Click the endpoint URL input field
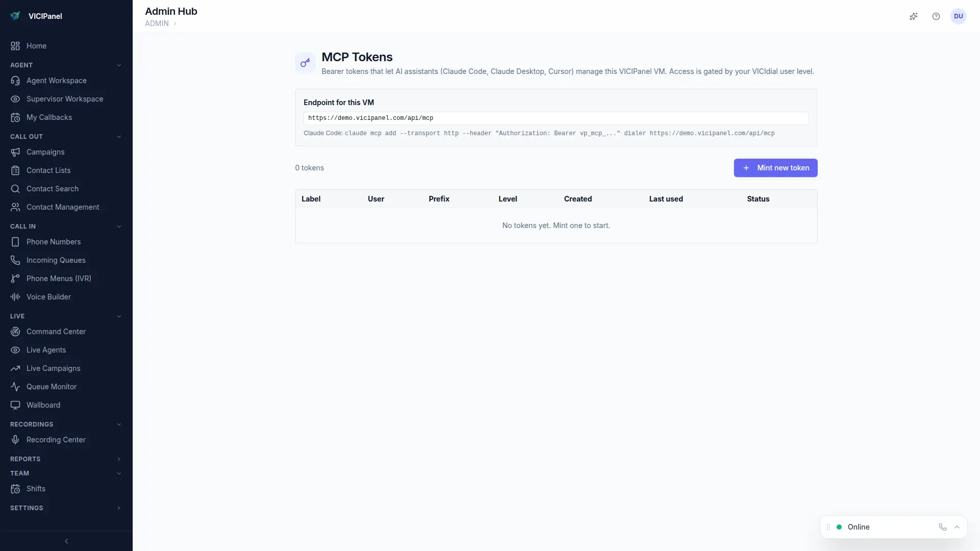This screenshot has height=551, width=980. (x=556, y=118)
